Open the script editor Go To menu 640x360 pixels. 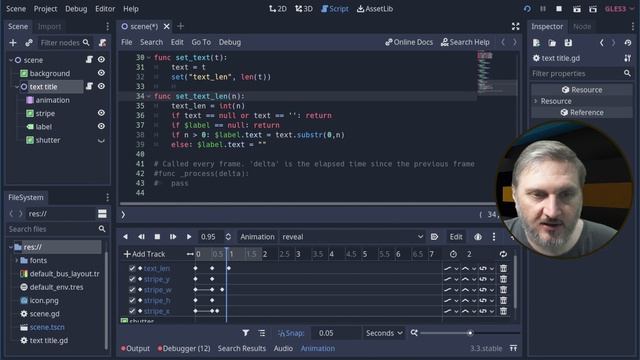[x=201, y=42]
